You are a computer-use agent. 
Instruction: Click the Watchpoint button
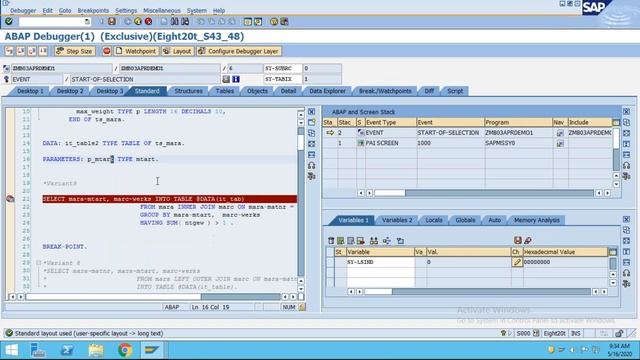click(136, 51)
